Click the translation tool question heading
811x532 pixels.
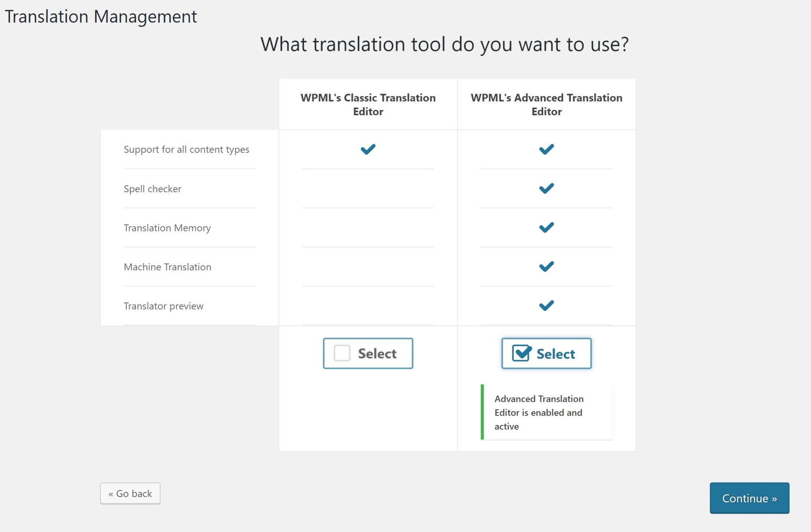tap(444, 44)
